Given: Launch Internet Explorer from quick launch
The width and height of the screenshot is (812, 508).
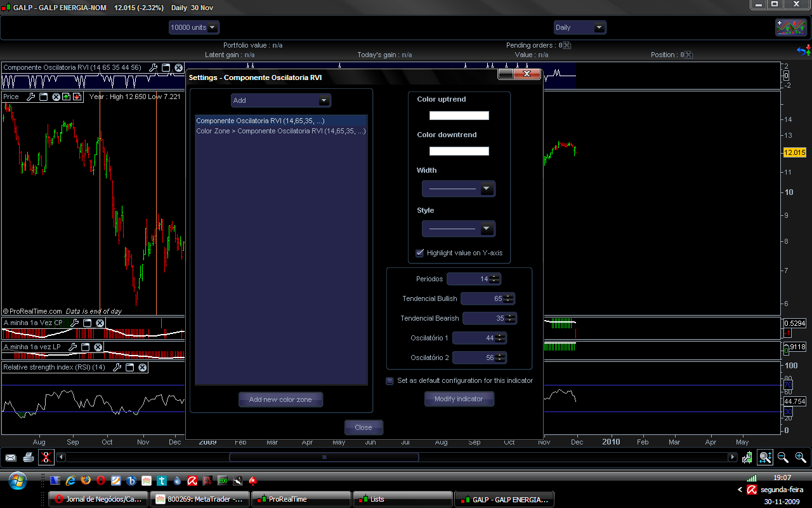Looking at the screenshot, I should [70, 481].
